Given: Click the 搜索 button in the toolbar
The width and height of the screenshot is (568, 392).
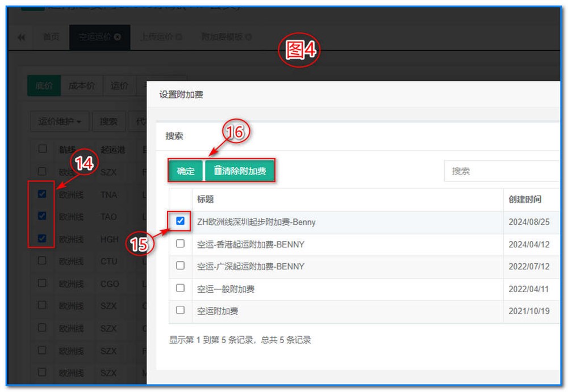Looking at the screenshot, I should [108, 121].
